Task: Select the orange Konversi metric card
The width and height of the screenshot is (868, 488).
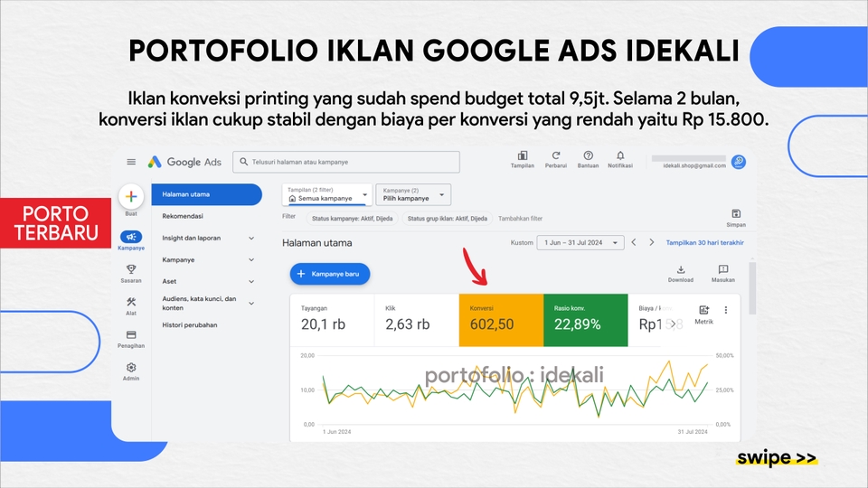Action: click(x=501, y=320)
